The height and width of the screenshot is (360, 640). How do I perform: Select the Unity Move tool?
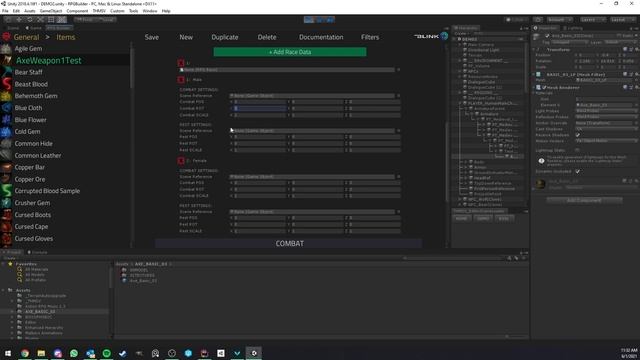[x=19, y=19]
